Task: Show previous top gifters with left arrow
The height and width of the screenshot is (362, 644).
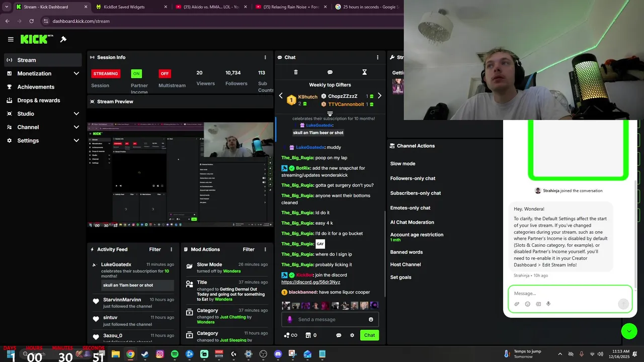Action: point(281,96)
